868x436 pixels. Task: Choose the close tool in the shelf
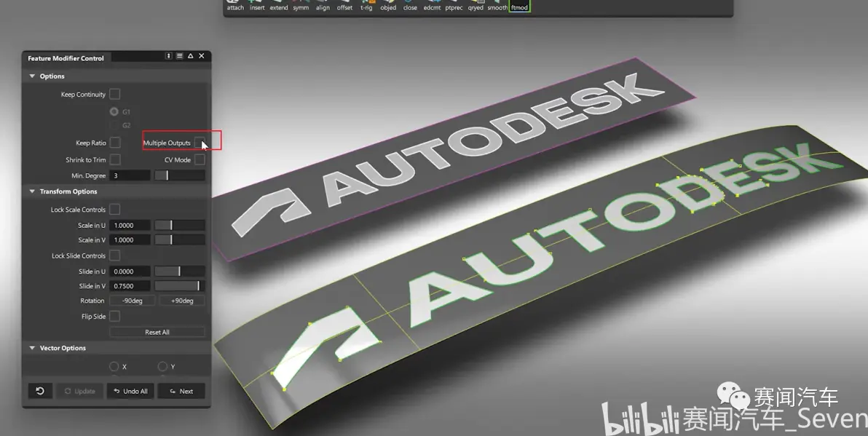pos(410,6)
